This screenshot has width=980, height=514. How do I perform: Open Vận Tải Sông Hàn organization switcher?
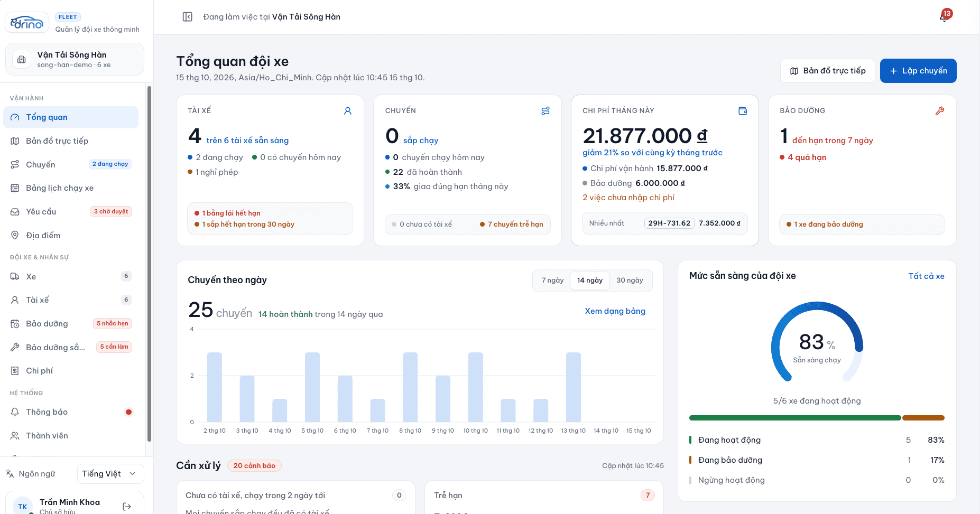tap(75, 59)
